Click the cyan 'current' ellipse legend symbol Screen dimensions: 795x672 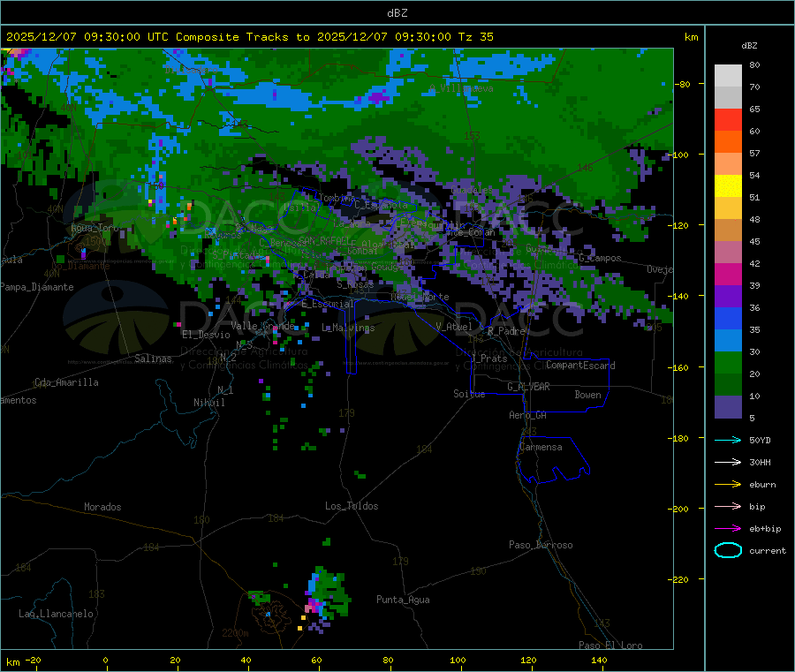point(728,550)
